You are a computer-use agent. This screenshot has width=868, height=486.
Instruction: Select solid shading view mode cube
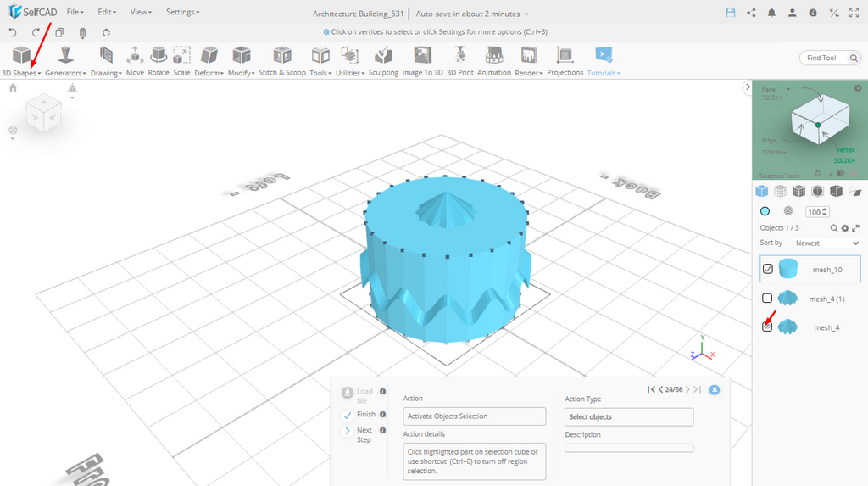[x=762, y=191]
